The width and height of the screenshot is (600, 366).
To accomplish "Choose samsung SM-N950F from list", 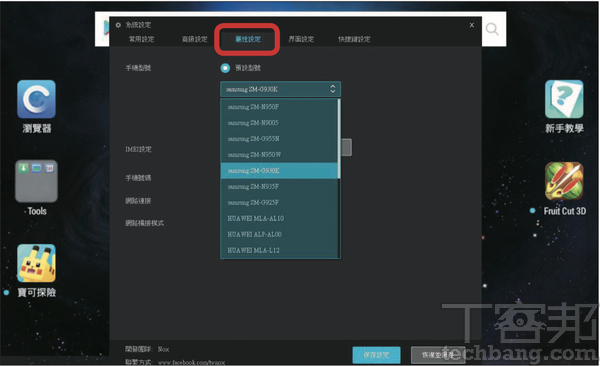I will pos(279,107).
